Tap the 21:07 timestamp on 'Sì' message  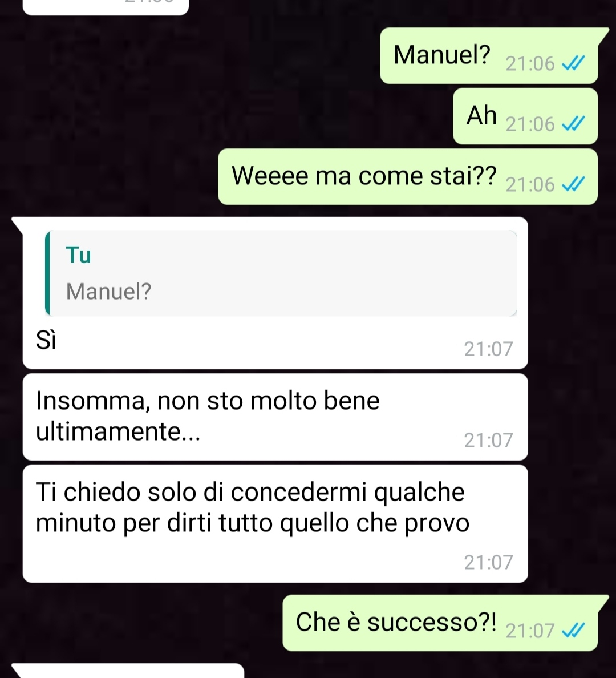pyautogui.click(x=488, y=349)
